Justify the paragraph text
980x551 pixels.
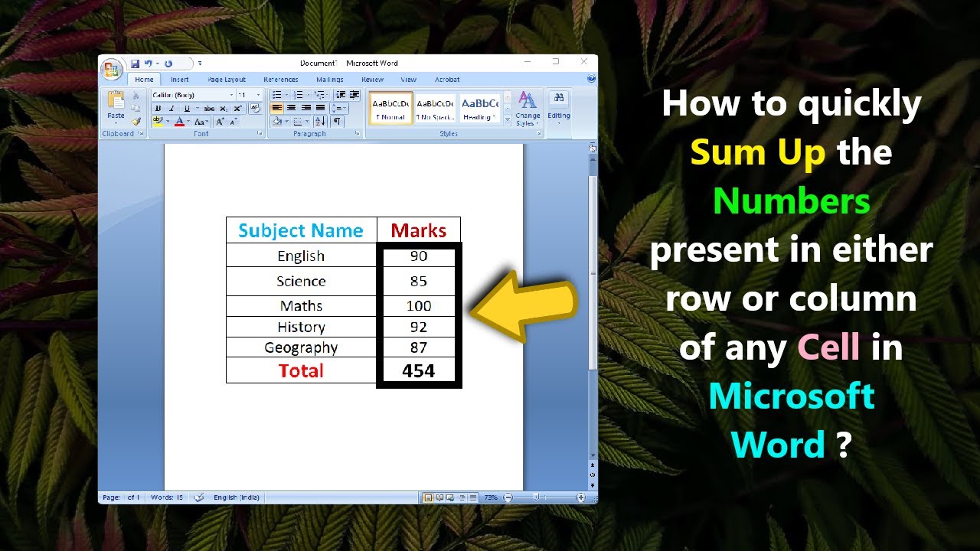pyautogui.click(x=320, y=108)
